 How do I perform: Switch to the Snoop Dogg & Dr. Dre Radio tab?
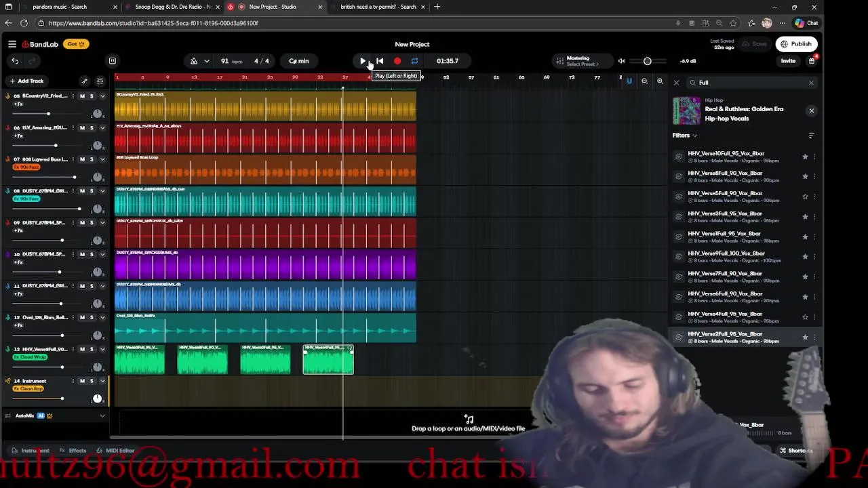tap(172, 7)
